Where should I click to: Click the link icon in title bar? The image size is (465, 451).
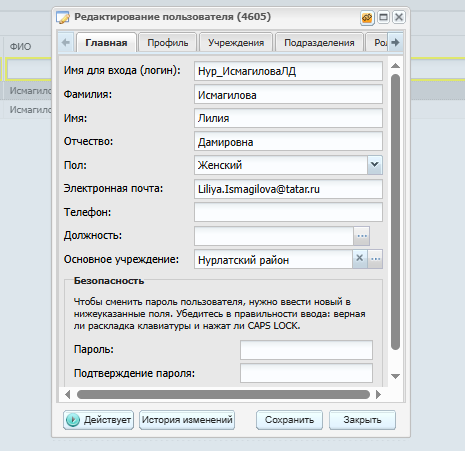(x=367, y=17)
